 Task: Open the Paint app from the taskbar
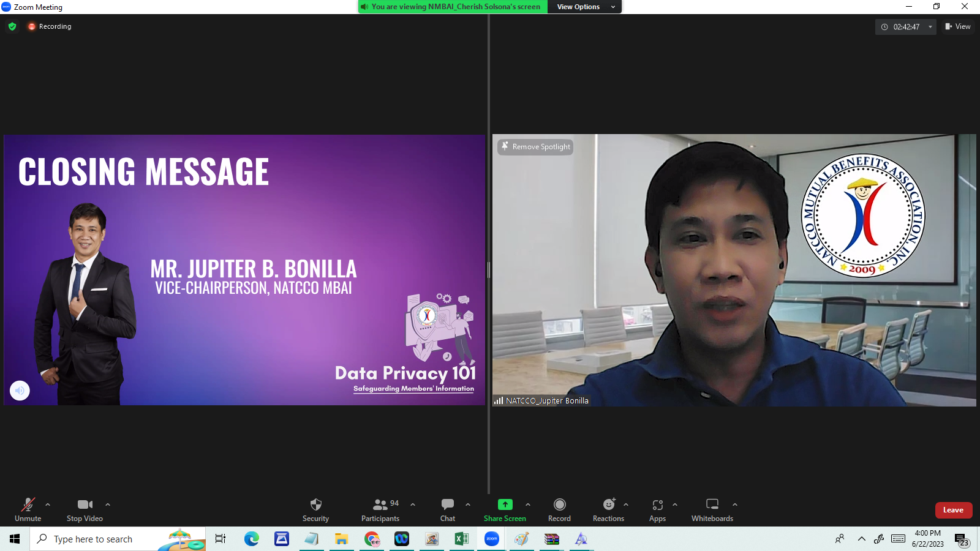[521, 539]
